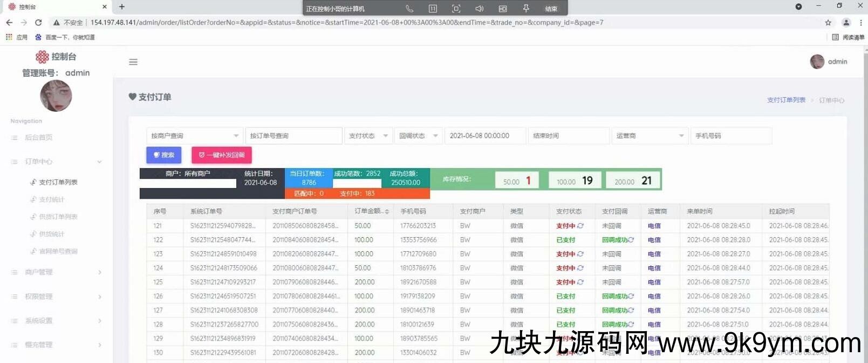Click 回调成功 resend icon in row 127

[631, 310]
